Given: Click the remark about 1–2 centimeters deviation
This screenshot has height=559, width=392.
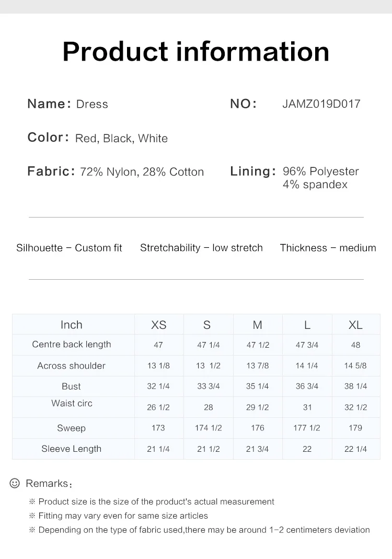Looking at the screenshot, I should pos(204,530).
